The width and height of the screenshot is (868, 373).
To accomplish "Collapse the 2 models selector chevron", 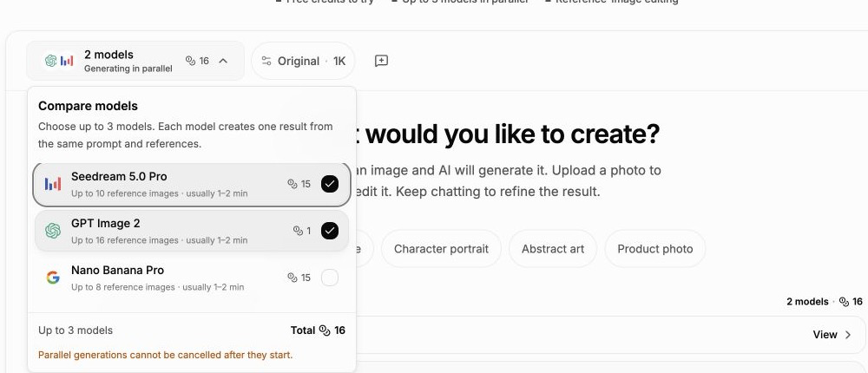I will coord(223,61).
